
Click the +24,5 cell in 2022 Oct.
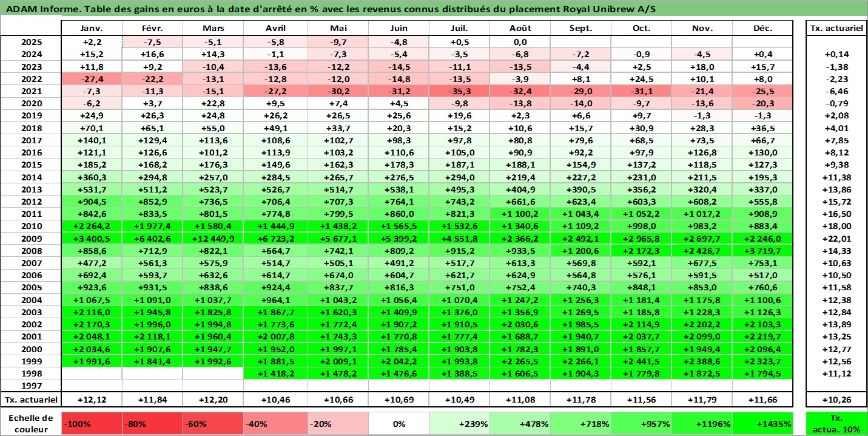tap(642, 79)
